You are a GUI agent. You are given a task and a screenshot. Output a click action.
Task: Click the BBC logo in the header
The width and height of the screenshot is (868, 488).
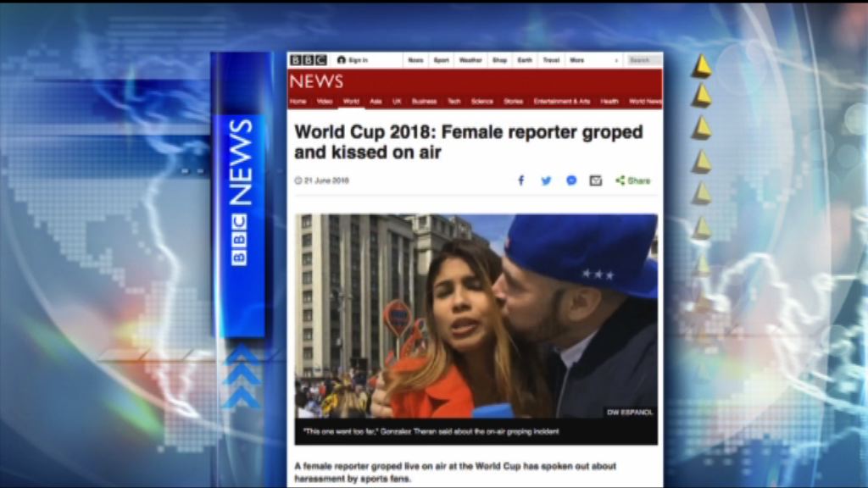point(308,60)
